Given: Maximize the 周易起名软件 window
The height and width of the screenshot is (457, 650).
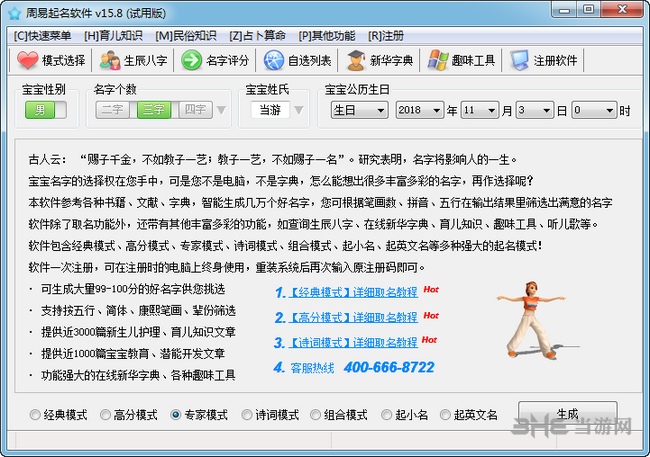Looking at the screenshot, I should [588, 10].
